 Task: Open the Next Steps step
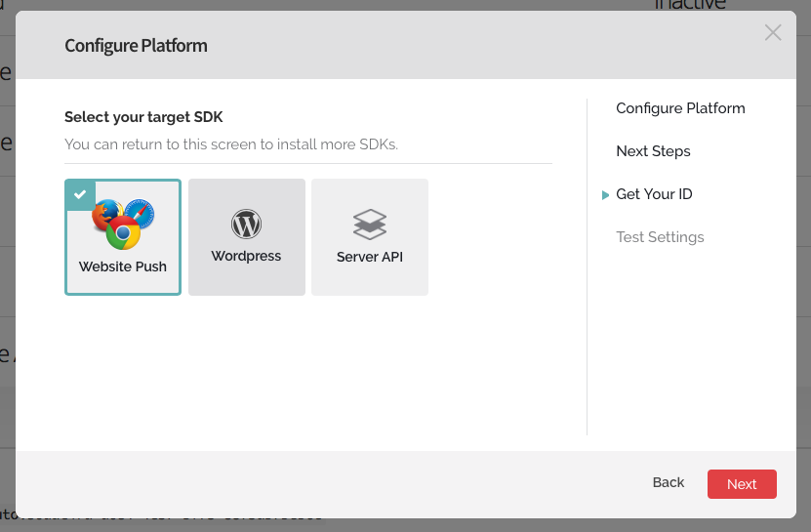coord(653,151)
